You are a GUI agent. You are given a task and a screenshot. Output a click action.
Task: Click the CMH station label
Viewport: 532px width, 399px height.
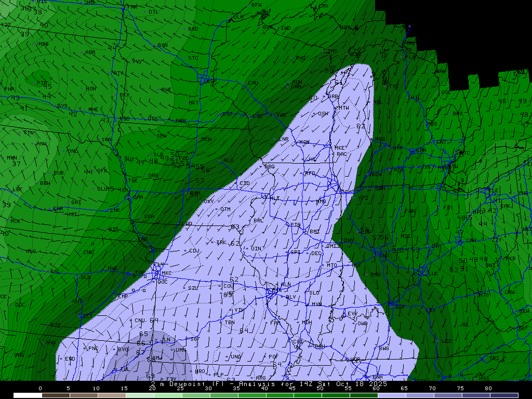coord(471,241)
